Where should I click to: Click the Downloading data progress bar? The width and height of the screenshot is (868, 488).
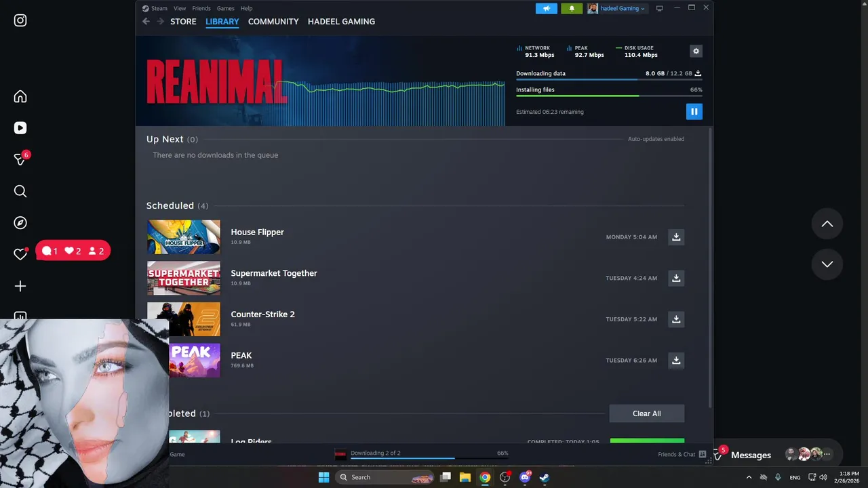[x=609, y=79]
